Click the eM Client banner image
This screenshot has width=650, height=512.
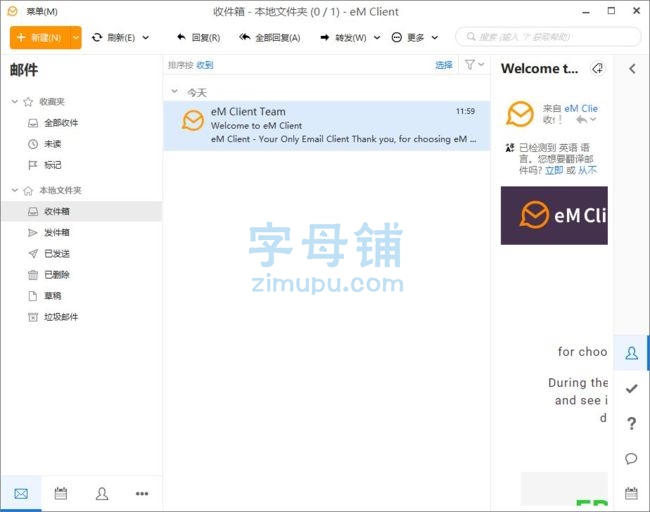tap(554, 215)
